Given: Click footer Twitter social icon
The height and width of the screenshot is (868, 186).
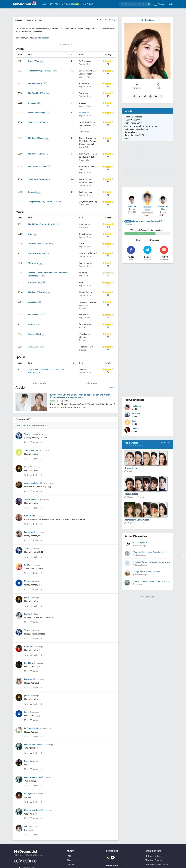Looking at the screenshot, I should click(21, 861).
